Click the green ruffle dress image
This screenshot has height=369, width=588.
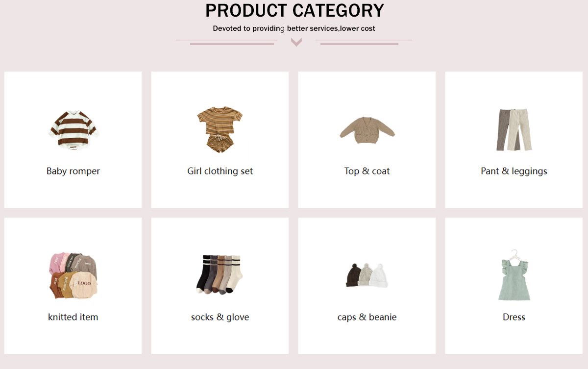coord(514,275)
